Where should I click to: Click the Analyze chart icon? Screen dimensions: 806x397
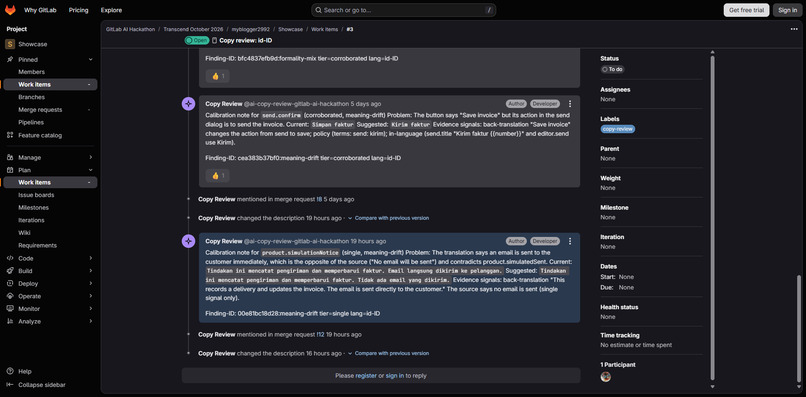pos(9,321)
